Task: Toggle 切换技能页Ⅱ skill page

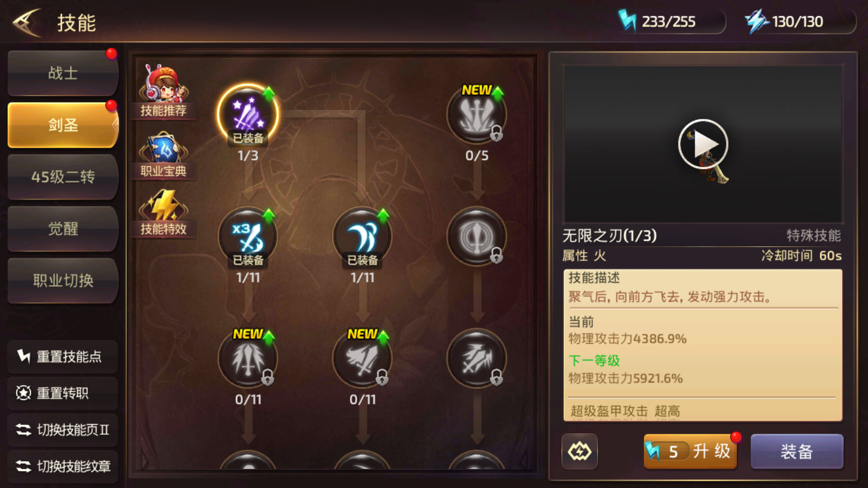Action: click(x=63, y=430)
